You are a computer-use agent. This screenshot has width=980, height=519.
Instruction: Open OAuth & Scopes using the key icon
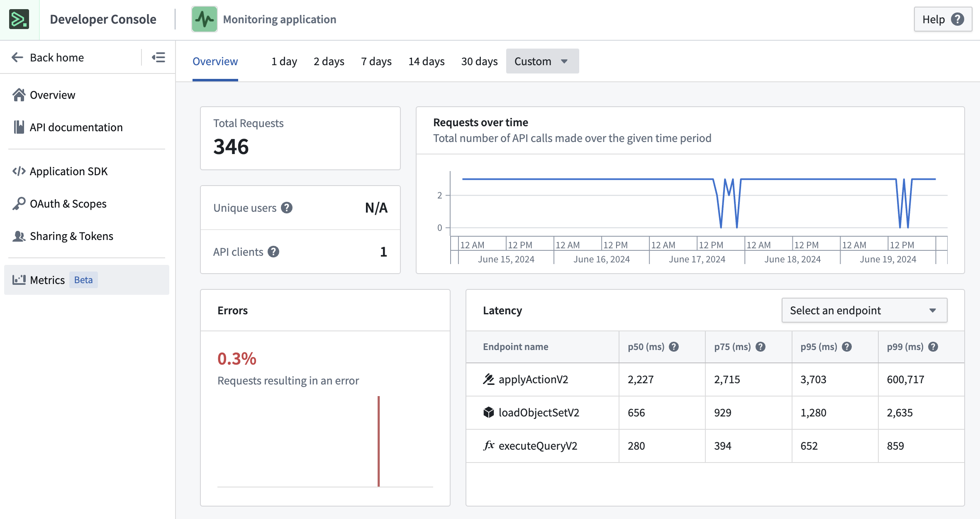coord(19,203)
